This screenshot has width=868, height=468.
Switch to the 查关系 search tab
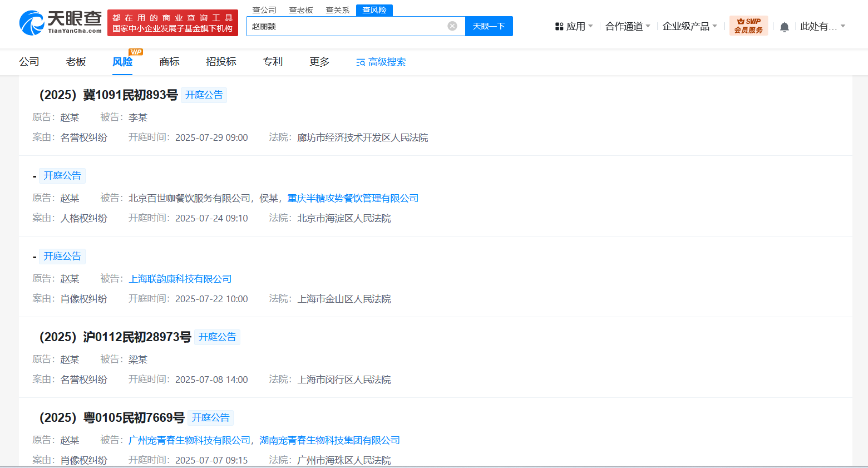pos(338,10)
